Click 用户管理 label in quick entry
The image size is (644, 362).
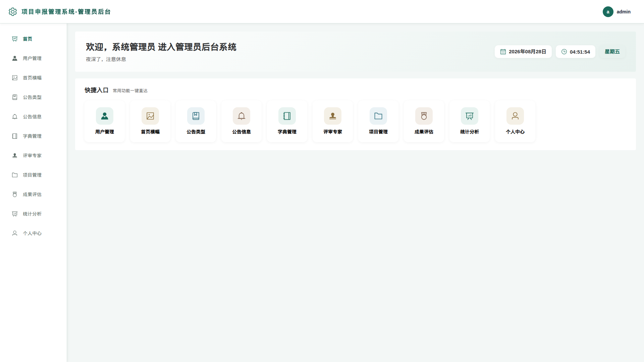(105, 132)
